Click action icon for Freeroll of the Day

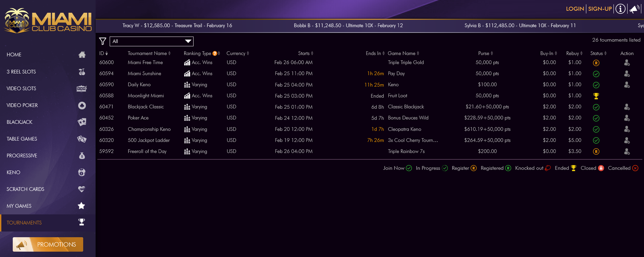tap(627, 152)
